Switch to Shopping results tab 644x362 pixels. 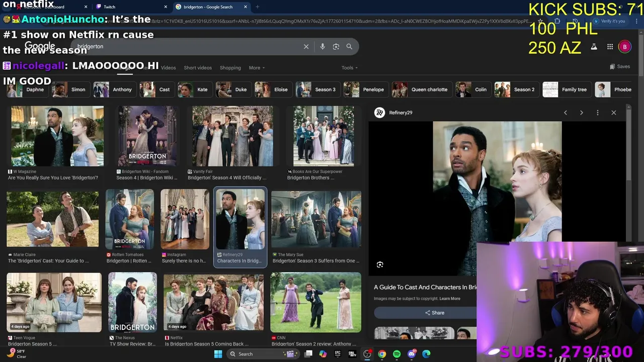tap(230, 68)
